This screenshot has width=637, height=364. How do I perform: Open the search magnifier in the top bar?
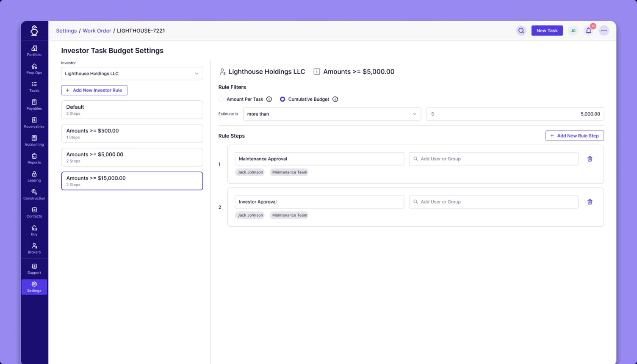tap(521, 30)
